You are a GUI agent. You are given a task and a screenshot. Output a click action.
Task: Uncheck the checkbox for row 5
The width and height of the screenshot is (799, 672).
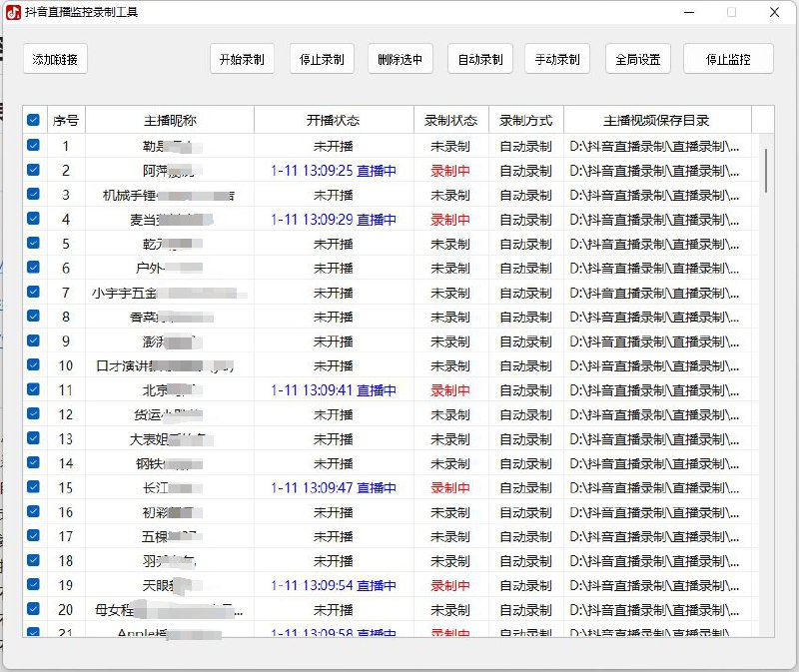tap(34, 244)
